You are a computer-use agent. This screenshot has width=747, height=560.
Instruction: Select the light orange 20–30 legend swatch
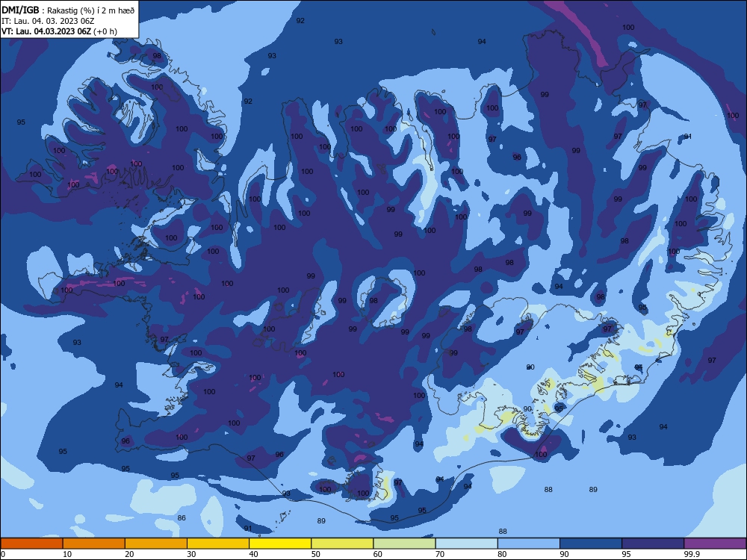[156, 544]
